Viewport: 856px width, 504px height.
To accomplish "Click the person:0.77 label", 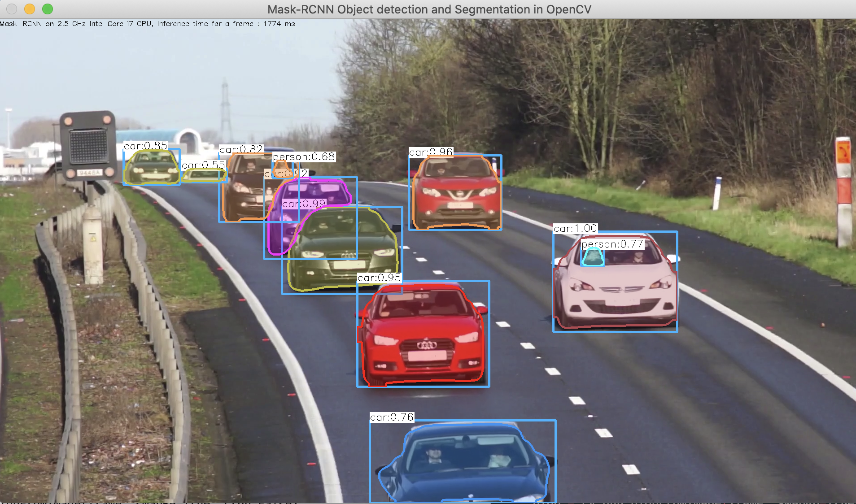I will pos(612,244).
